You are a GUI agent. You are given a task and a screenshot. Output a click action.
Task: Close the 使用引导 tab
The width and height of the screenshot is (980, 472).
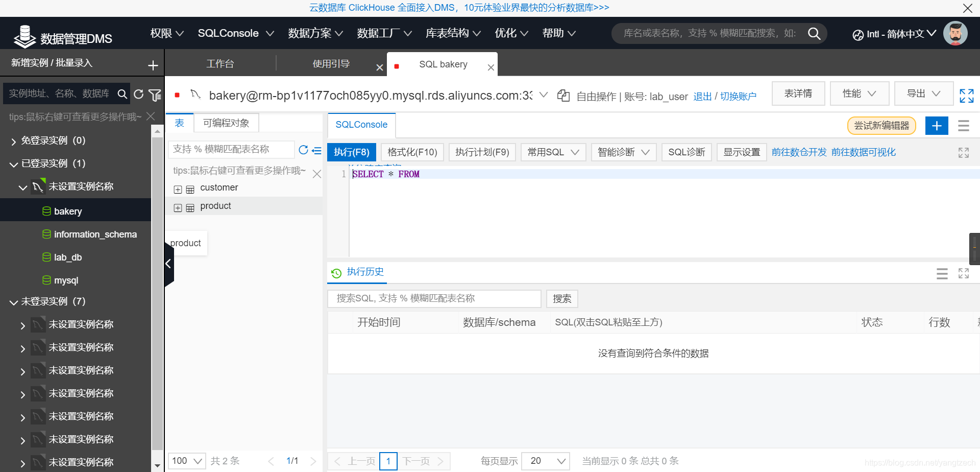pyautogui.click(x=379, y=67)
